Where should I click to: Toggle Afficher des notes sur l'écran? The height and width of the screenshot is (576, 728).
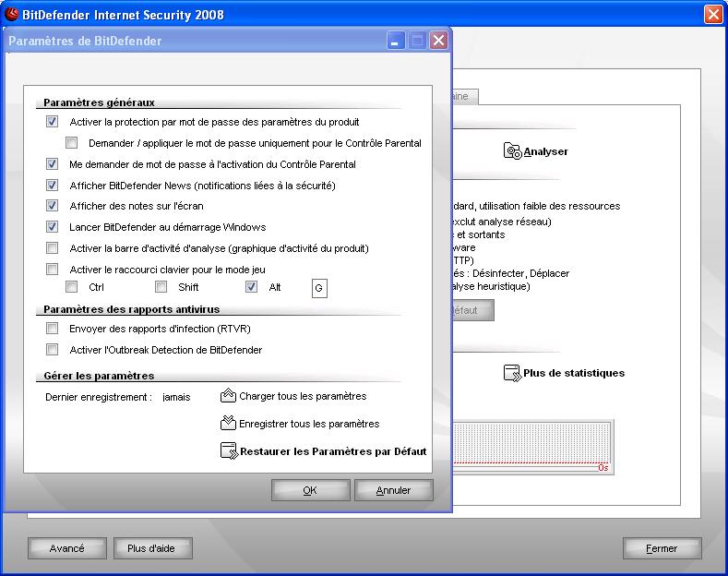52,206
